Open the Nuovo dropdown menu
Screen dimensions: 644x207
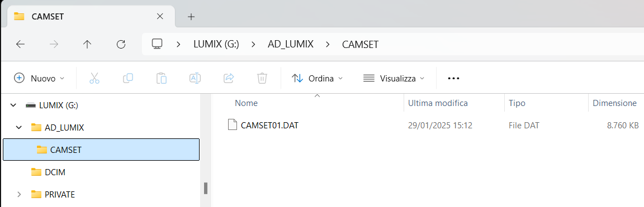tap(40, 78)
